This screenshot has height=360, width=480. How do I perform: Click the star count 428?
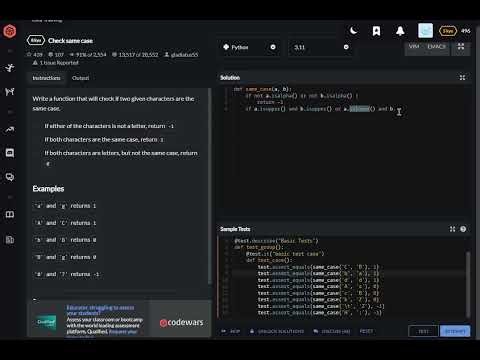point(35,54)
